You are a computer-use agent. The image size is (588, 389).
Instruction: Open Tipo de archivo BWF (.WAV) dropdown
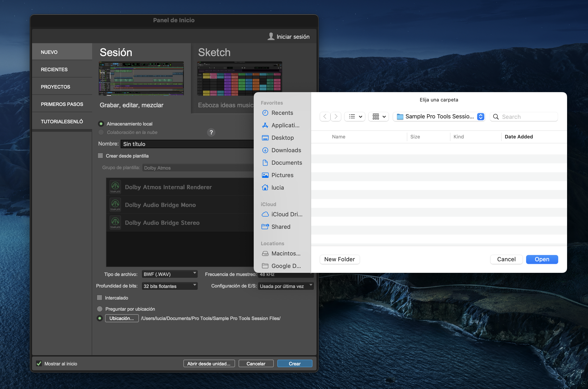tap(170, 274)
